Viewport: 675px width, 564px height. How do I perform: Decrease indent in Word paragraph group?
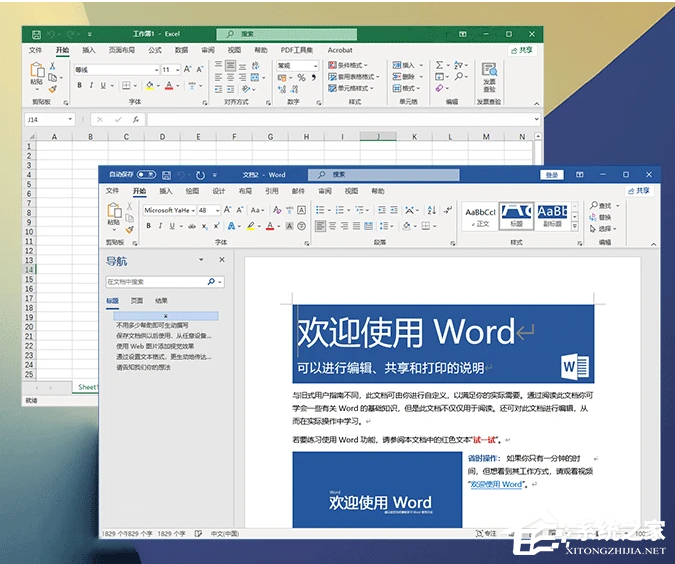(382, 210)
